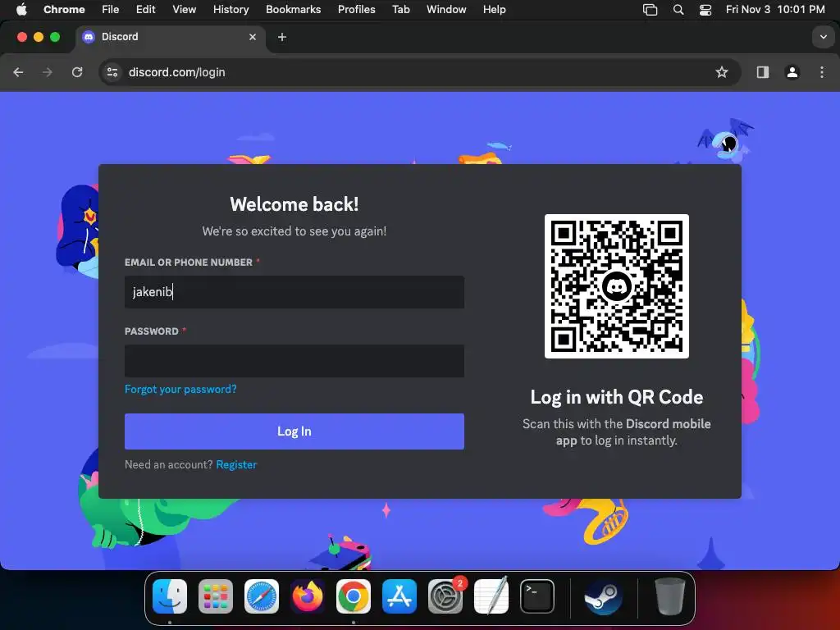
Task: Click the Email or Phone Number field
Action: pyautogui.click(x=294, y=292)
